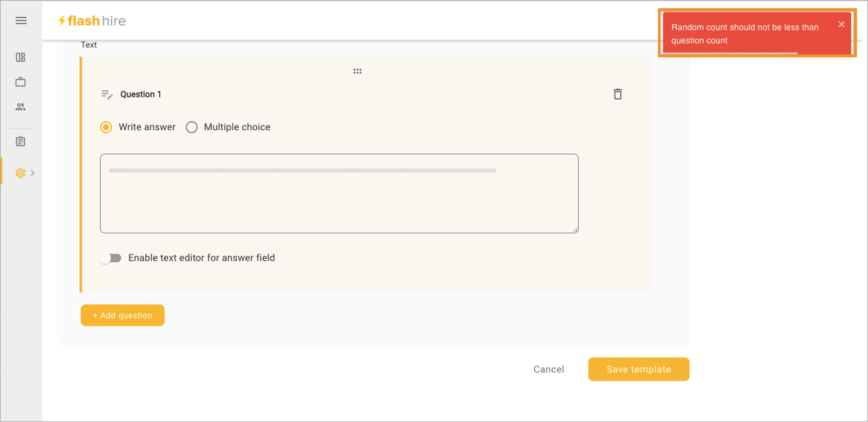
Task: Click the Cancel button
Action: pos(549,369)
